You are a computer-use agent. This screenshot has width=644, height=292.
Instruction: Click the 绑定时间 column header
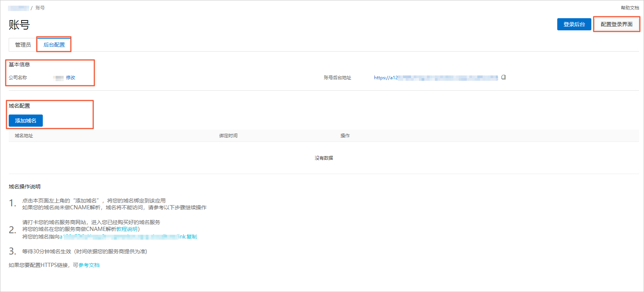tap(228, 136)
